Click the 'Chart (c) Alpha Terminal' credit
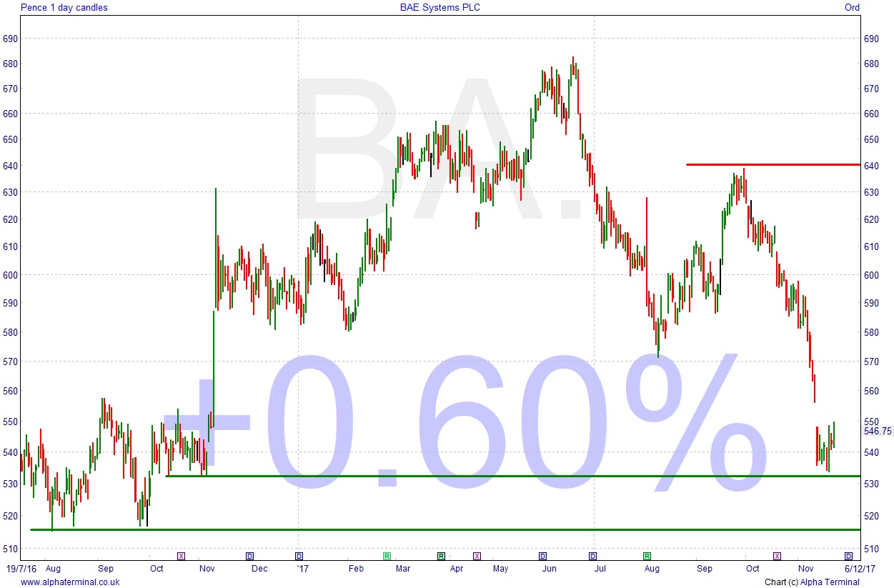894x588 pixels. point(812,582)
